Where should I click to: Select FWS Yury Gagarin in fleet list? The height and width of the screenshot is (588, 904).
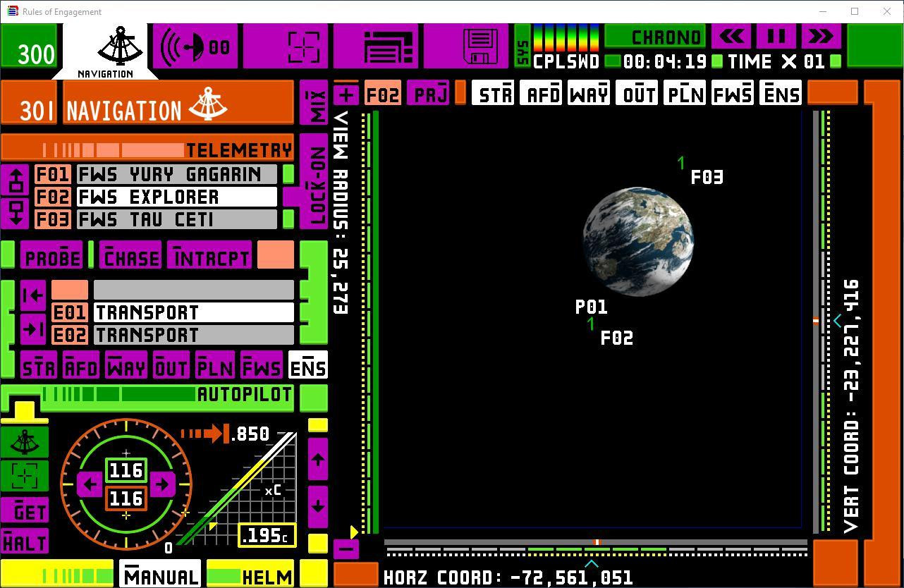177,174
